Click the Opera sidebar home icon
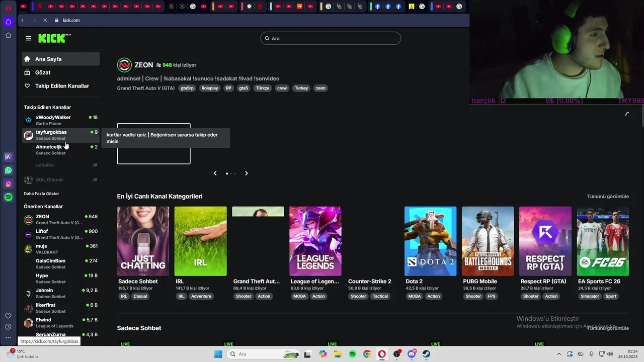This screenshot has height=362, width=644. pos(8,22)
